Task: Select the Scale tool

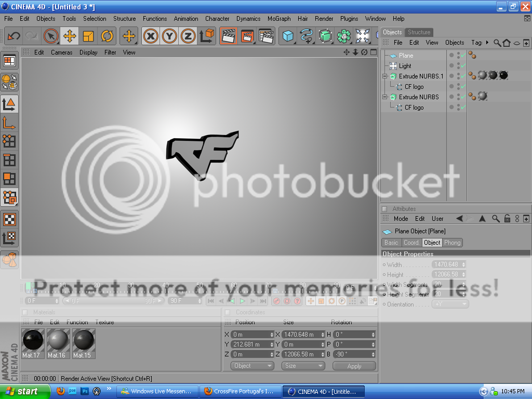Action: [88, 36]
